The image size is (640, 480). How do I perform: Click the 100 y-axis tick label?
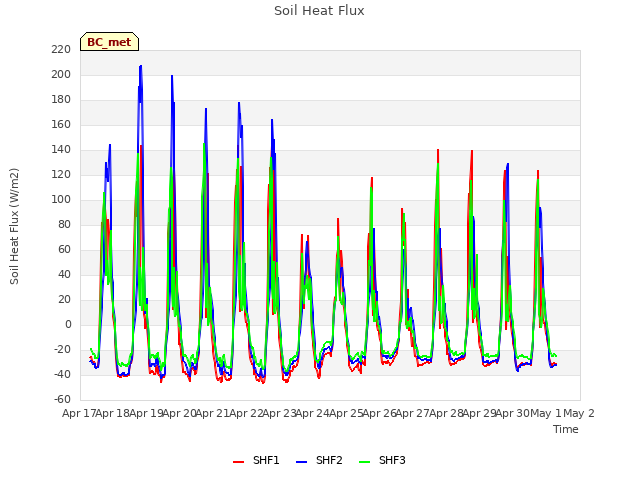coord(61,200)
